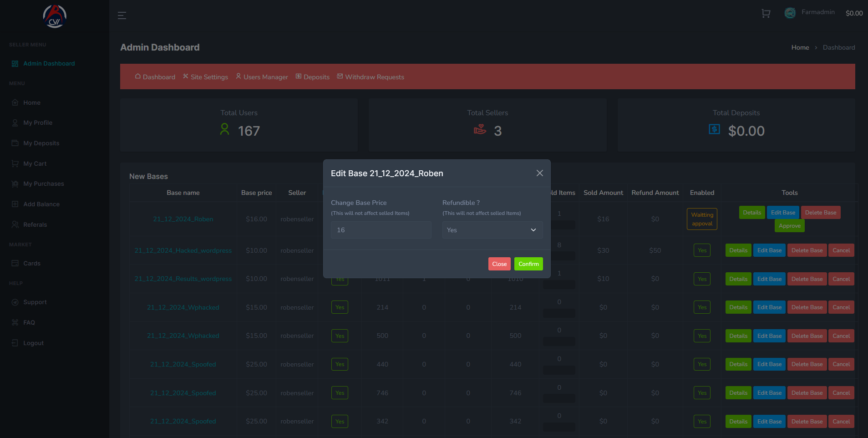Open the shopping cart icon in the header
This screenshot has height=438, width=868.
click(x=766, y=13)
